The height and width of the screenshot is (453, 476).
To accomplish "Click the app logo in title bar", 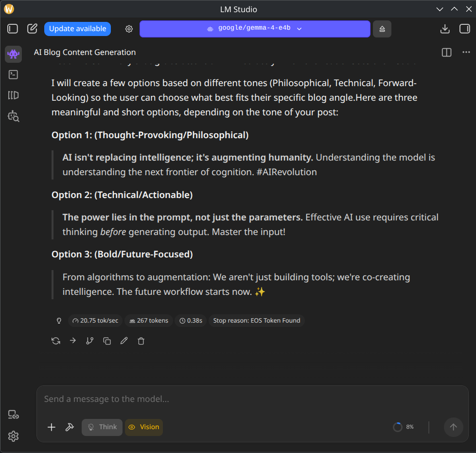I will pos(9,9).
